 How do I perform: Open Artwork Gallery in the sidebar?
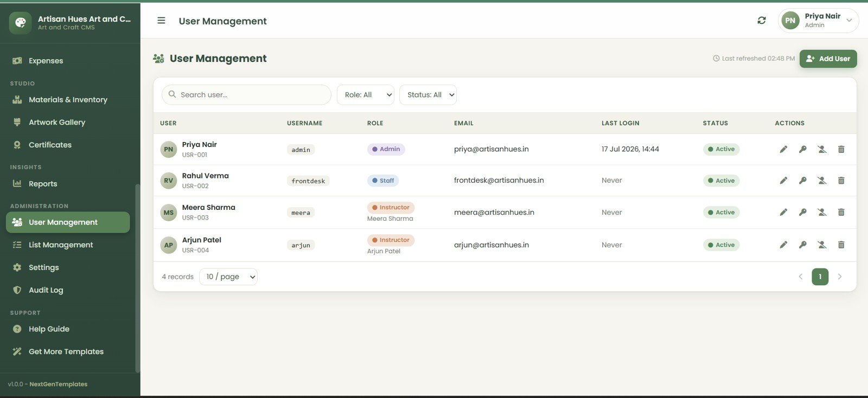tap(68, 123)
